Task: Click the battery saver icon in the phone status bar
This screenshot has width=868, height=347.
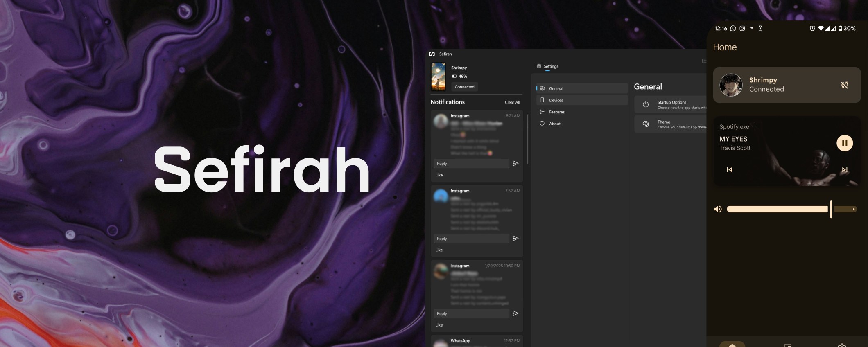Action: click(760, 28)
